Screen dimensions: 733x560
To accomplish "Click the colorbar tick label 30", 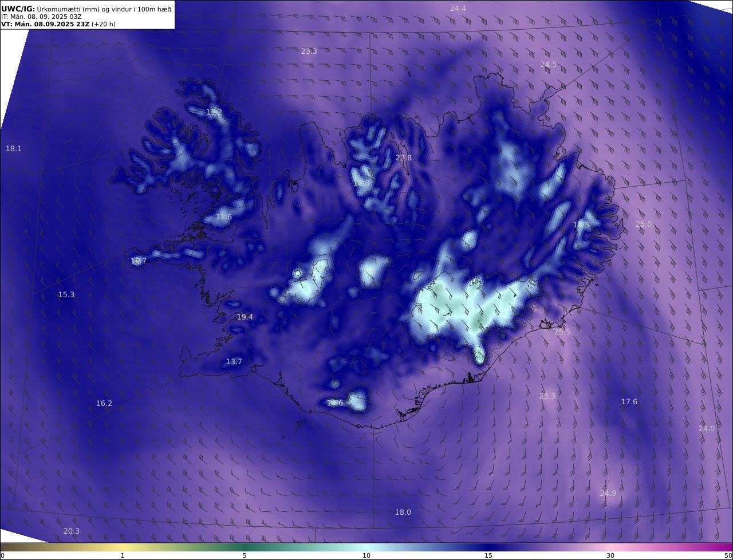I will click(610, 555).
